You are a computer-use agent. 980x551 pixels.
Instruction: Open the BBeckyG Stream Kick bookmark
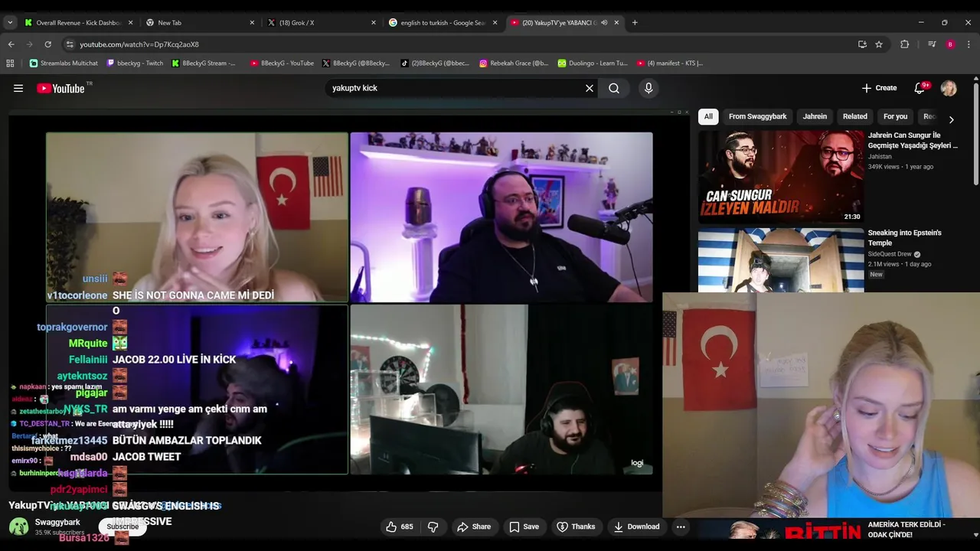204,63
